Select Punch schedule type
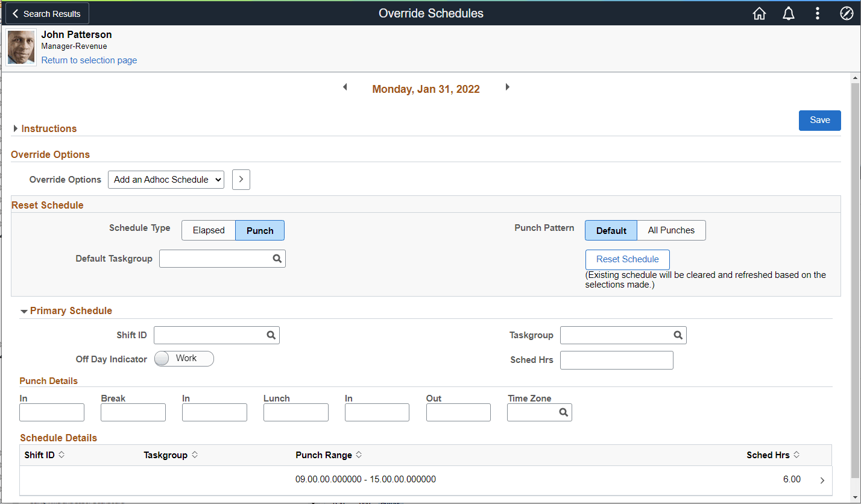The height and width of the screenshot is (504, 861). (259, 230)
